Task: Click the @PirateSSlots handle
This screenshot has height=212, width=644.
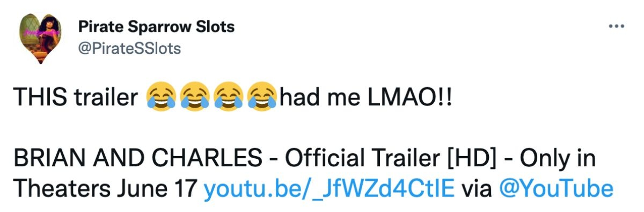Action: coord(129,48)
